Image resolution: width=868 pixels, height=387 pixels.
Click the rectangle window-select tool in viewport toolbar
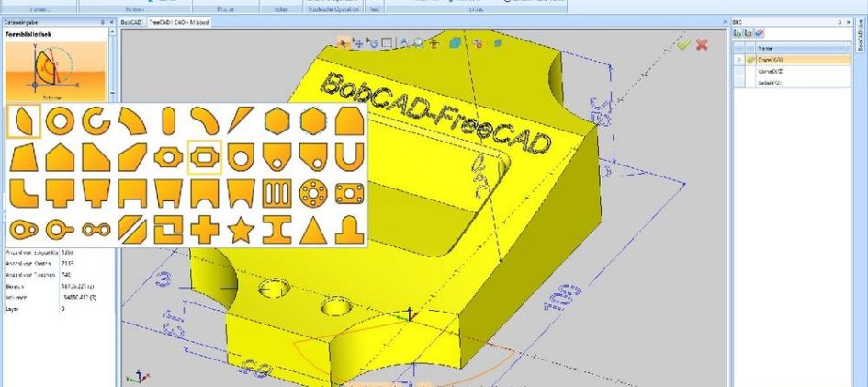click(387, 42)
